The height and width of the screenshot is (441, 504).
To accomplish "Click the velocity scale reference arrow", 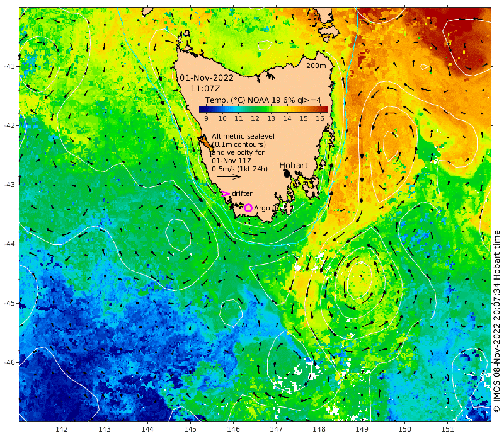I will point(229,176).
